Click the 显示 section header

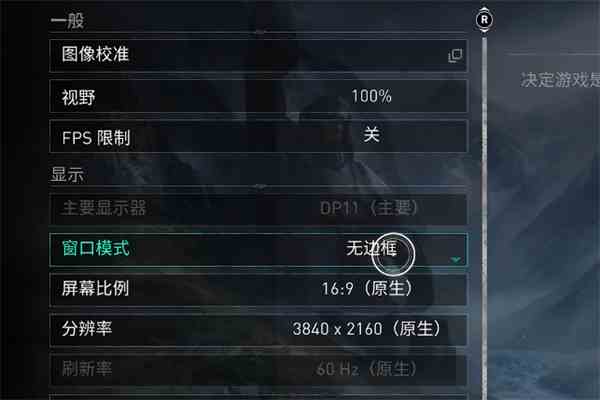pos(67,175)
